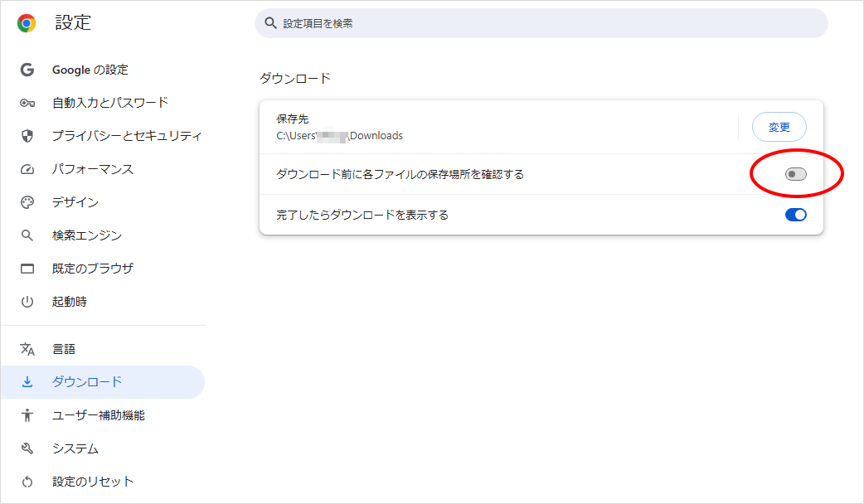Image resolution: width=864 pixels, height=504 pixels.
Task: Click the 保存先 download path text
Action: click(339, 136)
